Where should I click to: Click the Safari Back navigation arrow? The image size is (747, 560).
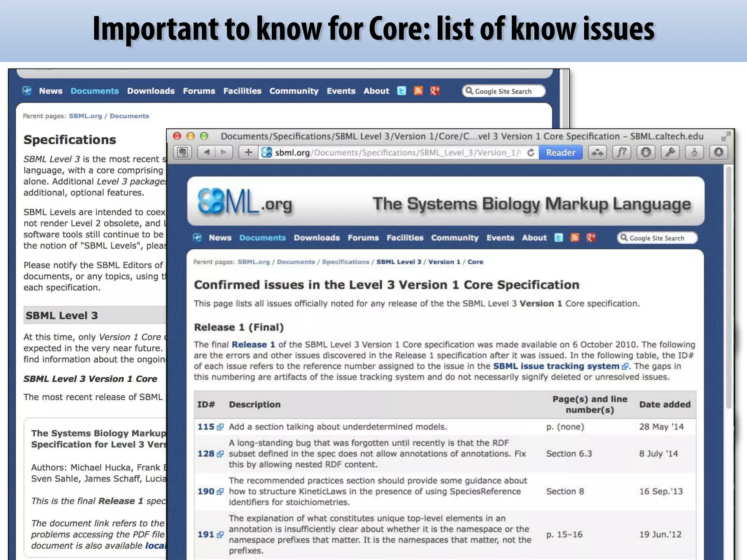tap(206, 152)
